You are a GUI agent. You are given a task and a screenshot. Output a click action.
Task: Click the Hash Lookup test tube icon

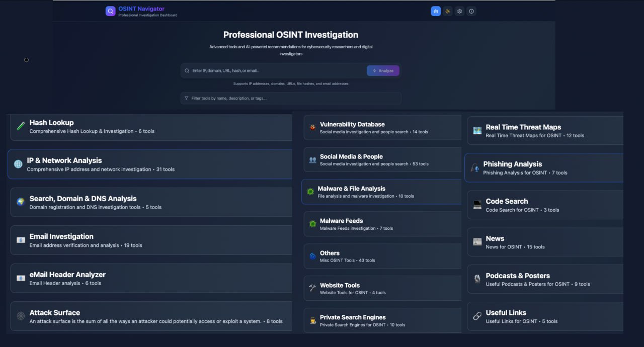pyautogui.click(x=21, y=126)
